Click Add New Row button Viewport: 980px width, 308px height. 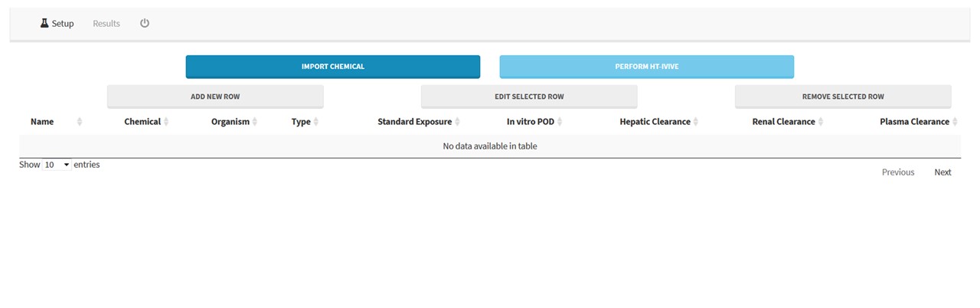[215, 97]
